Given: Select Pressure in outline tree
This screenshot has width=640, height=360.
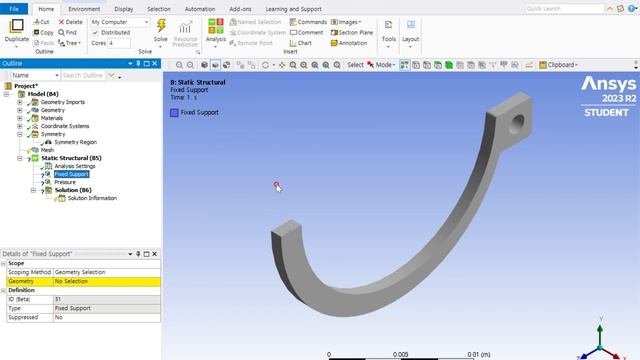Looking at the screenshot, I should click(65, 182).
